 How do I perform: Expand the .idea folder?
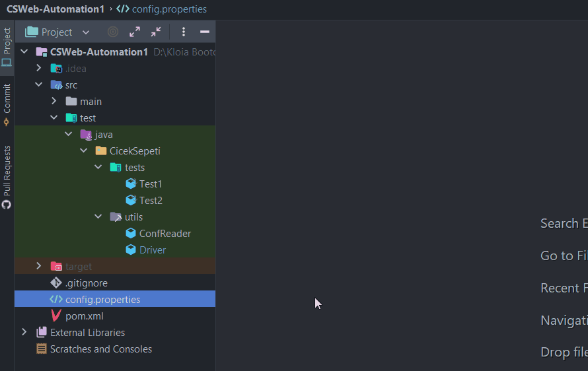[x=38, y=68]
